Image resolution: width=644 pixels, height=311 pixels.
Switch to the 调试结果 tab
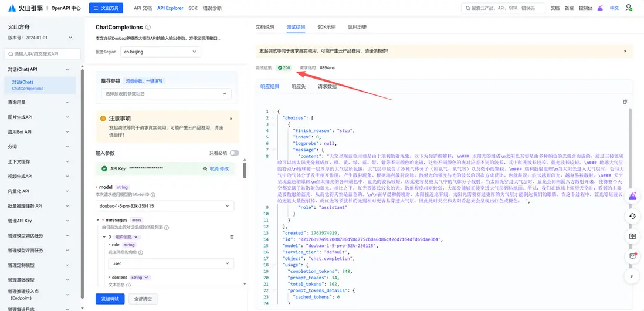[296, 27]
